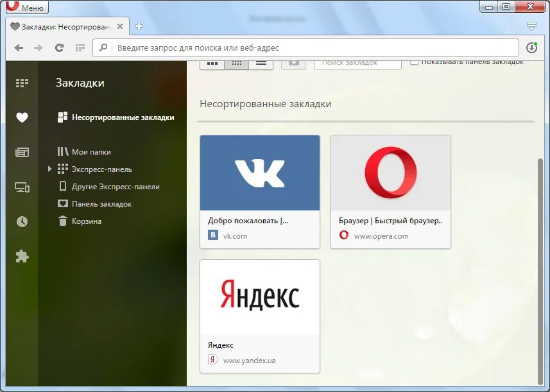
Task: Click the vk.com bookmark address
Action: point(235,236)
